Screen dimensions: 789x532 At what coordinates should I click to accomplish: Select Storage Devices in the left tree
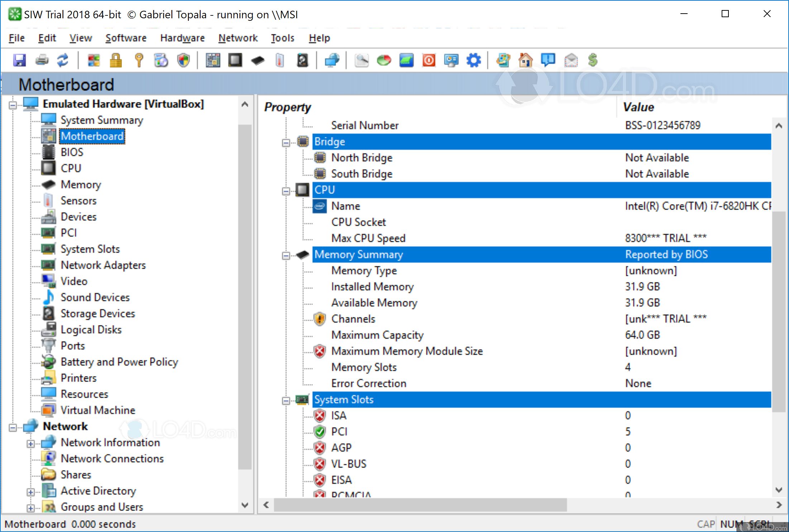pyautogui.click(x=97, y=313)
